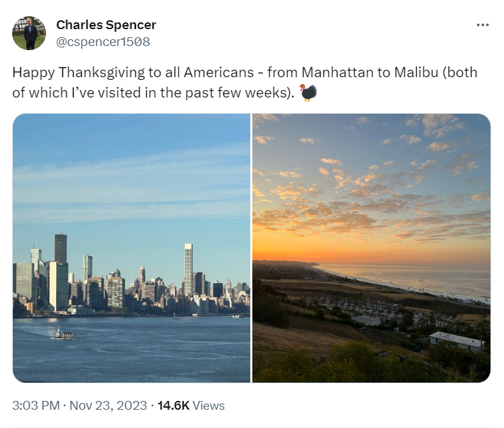Click the turkey emoji in the tweet
Image resolution: width=504 pixels, height=428 pixels.
tap(308, 93)
